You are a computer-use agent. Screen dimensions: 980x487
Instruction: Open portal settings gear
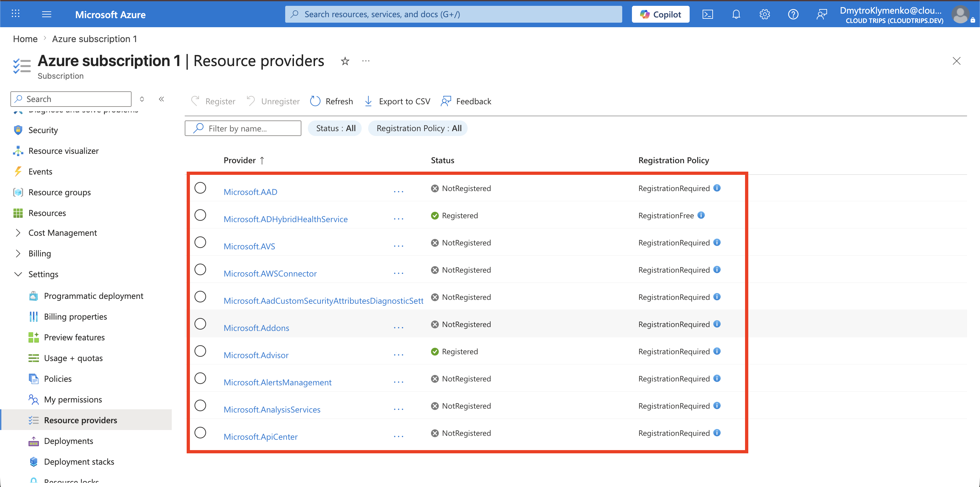point(764,15)
